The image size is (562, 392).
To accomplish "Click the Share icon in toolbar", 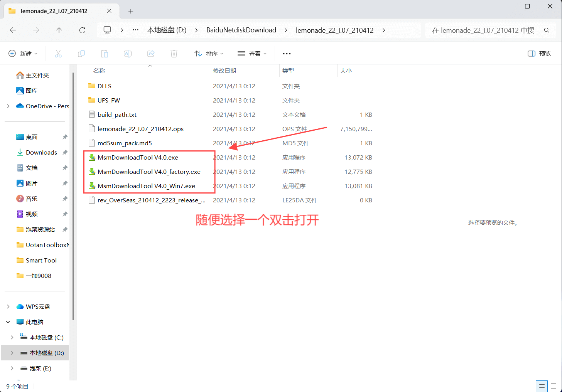I will tap(151, 54).
